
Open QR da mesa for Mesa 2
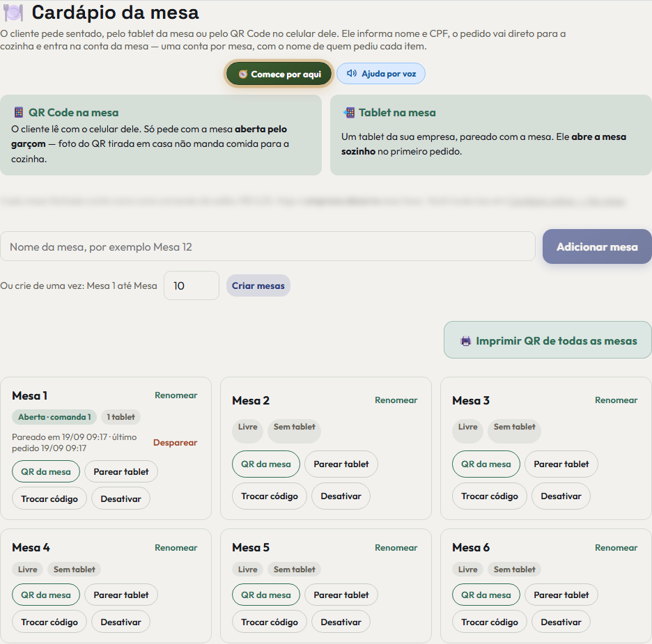(265, 464)
